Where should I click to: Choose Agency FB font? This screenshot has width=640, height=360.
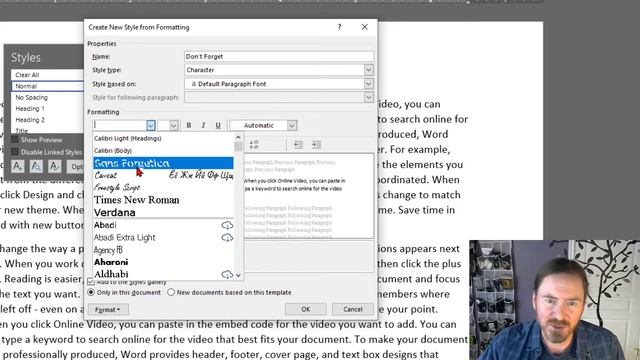[163, 250]
